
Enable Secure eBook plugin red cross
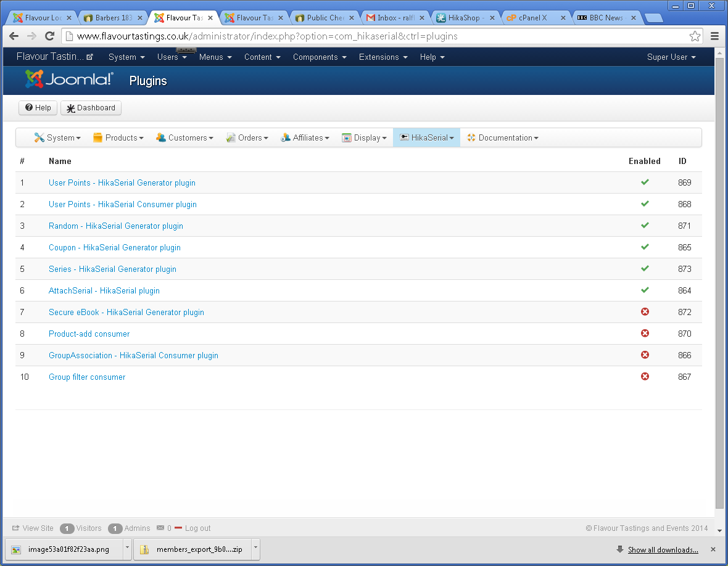coord(645,312)
